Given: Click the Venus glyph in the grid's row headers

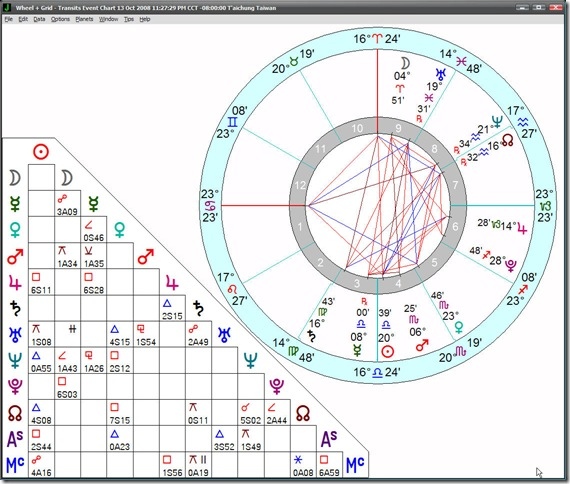Looking at the screenshot, I should pyautogui.click(x=15, y=230).
